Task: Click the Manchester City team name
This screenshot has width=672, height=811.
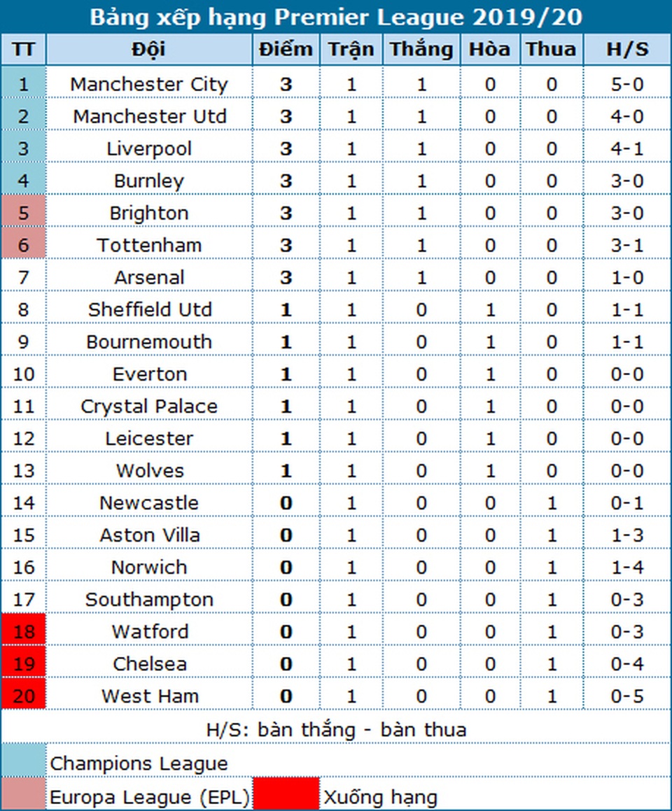Action: click(x=149, y=85)
